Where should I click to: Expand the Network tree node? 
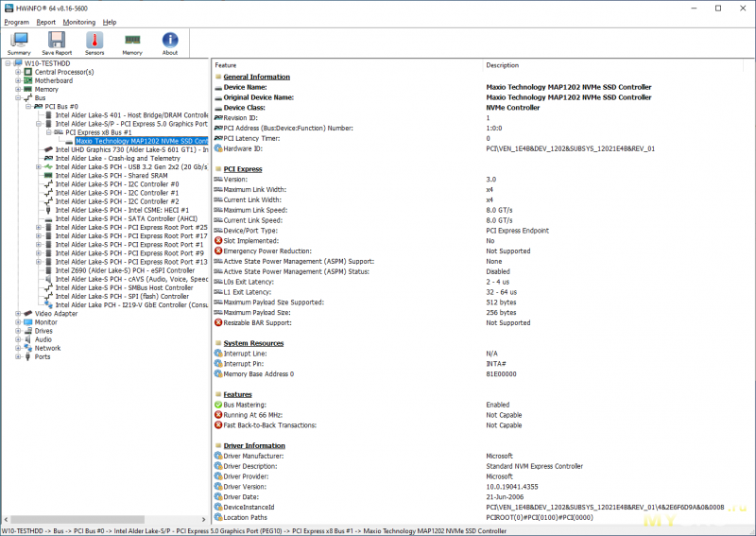18,348
